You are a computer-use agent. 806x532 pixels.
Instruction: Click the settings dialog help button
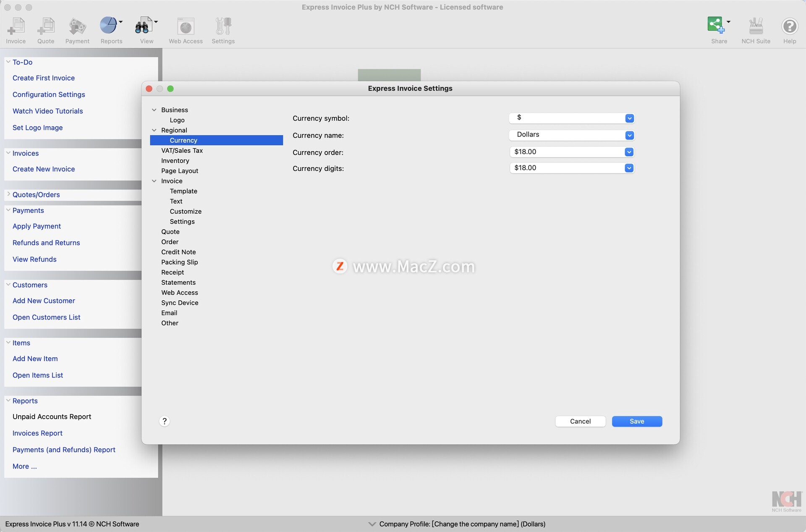pos(165,421)
